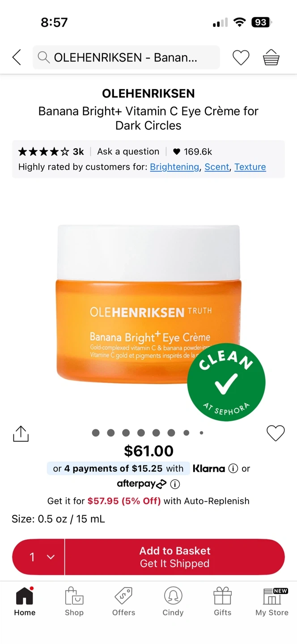This screenshot has height=644, width=297.
Task: Open Klarna info icon
Action: coord(233,469)
